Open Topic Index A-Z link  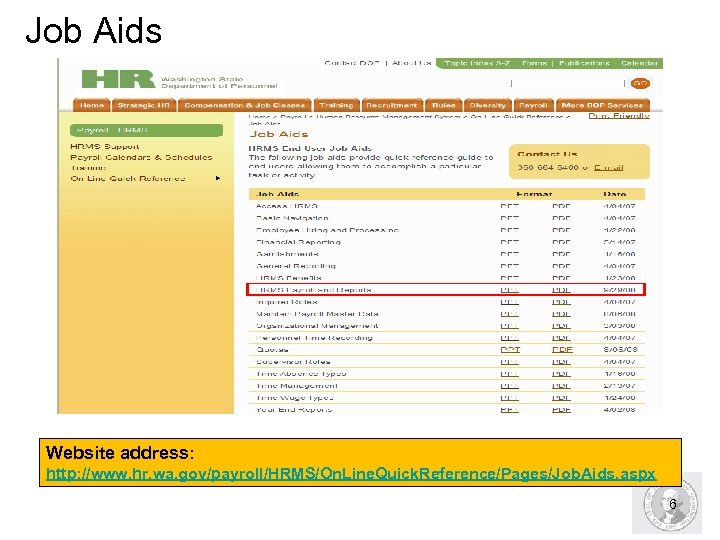point(477,63)
